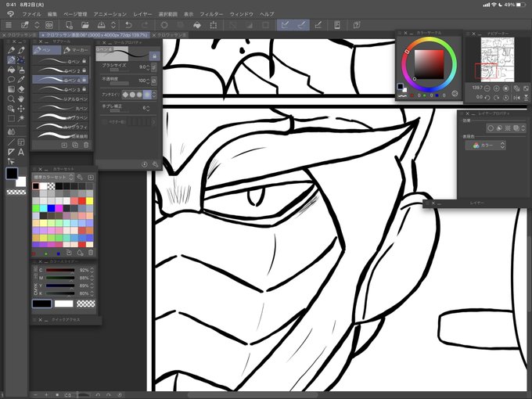Select the straight Line figure tool
The width and height of the screenshot is (532, 399).
point(11,142)
